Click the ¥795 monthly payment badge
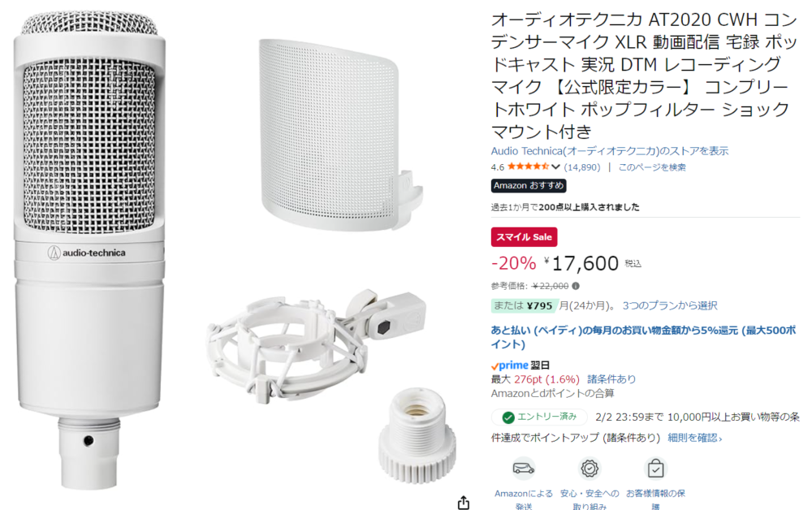Screen dimensions: 812x510 pyautogui.click(x=525, y=305)
